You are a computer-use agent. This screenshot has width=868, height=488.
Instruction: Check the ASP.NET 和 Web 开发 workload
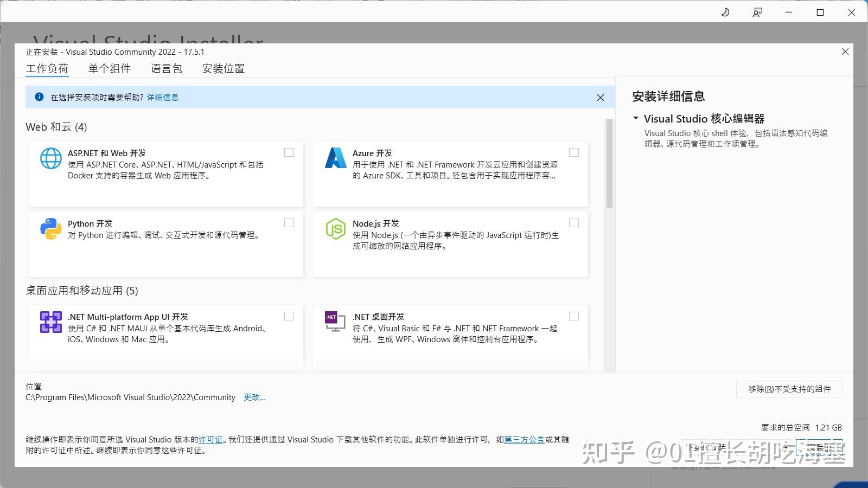click(x=289, y=152)
